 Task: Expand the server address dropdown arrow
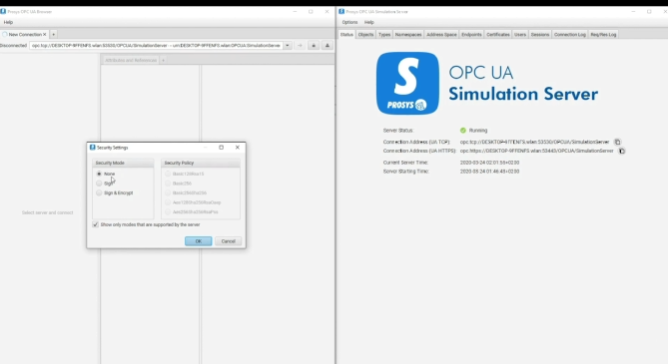pos(288,46)
